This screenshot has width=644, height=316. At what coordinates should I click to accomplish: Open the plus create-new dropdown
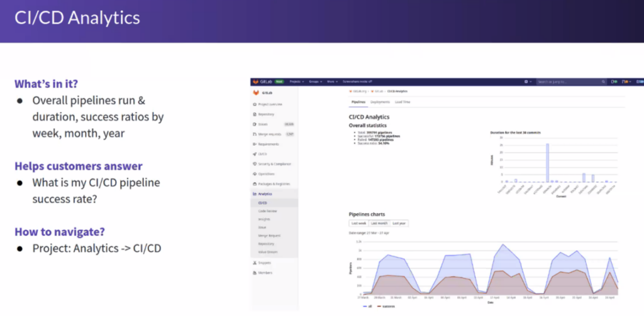click(x=528, y=82)
